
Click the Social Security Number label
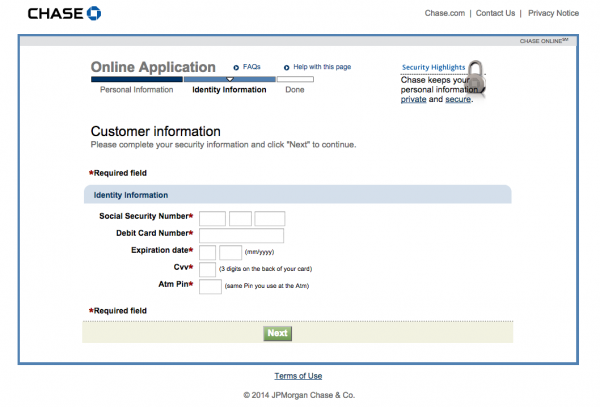tap(144, 216)
